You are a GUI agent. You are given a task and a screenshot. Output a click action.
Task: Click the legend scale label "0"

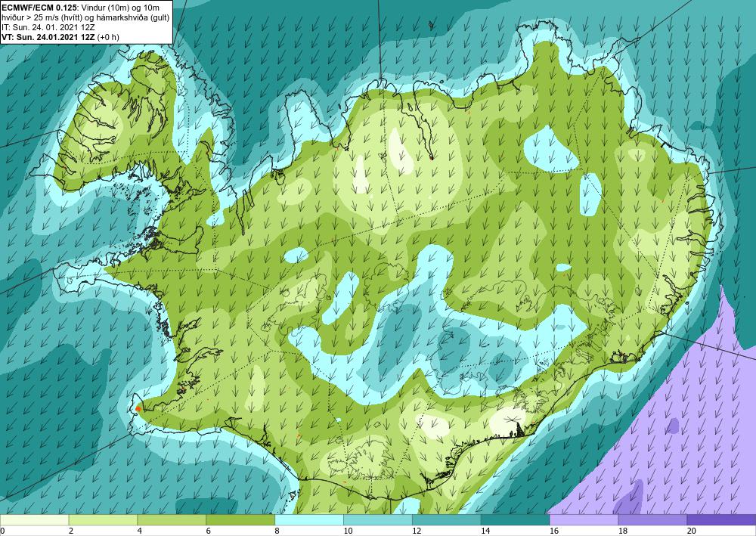point(2,531)
